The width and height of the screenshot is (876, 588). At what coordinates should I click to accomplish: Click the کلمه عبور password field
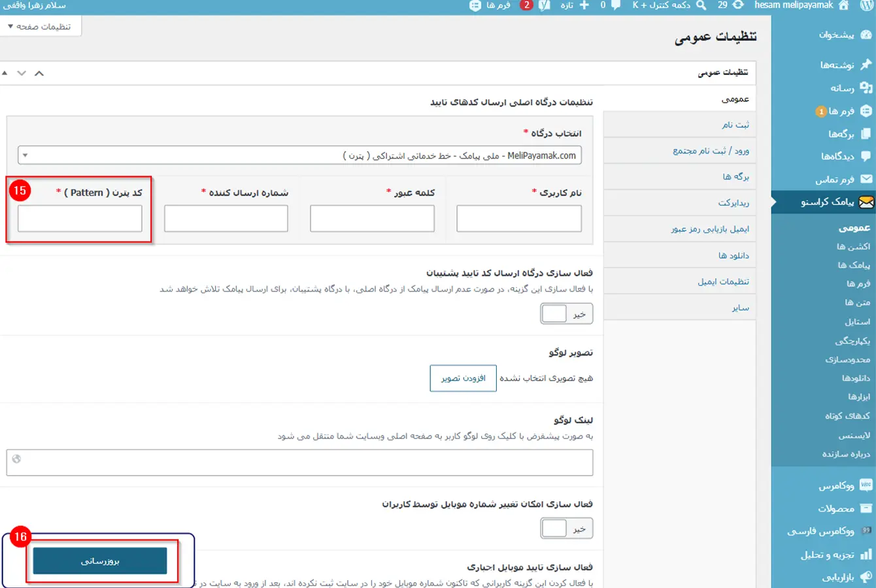[x=372, y=218]
